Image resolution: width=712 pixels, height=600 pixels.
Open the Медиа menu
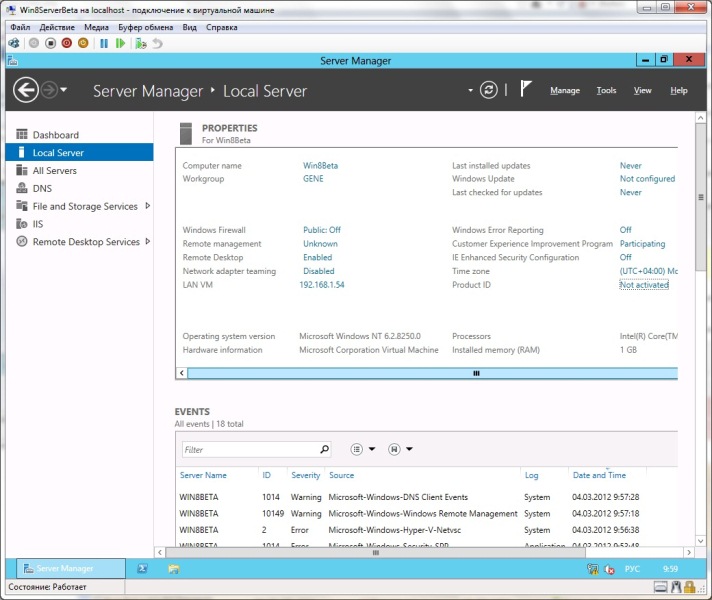(97, 28)
